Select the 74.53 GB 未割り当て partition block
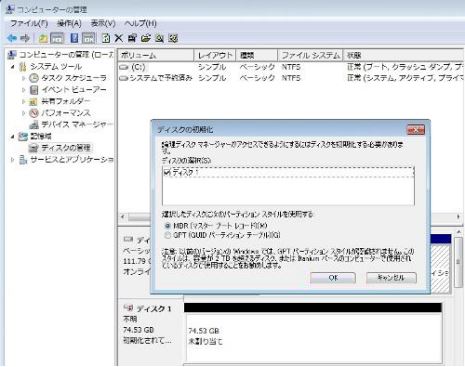 (x=313, y=333)
